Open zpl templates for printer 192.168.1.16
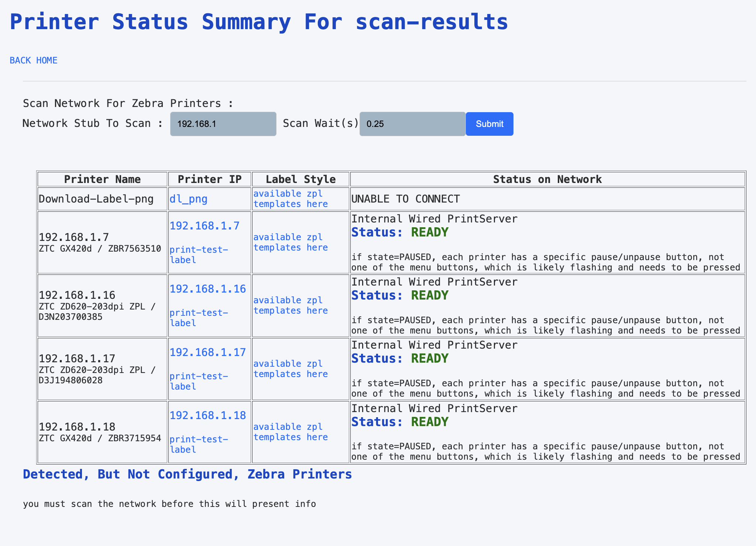Viewport: 756px width, 546px height. 290,305
